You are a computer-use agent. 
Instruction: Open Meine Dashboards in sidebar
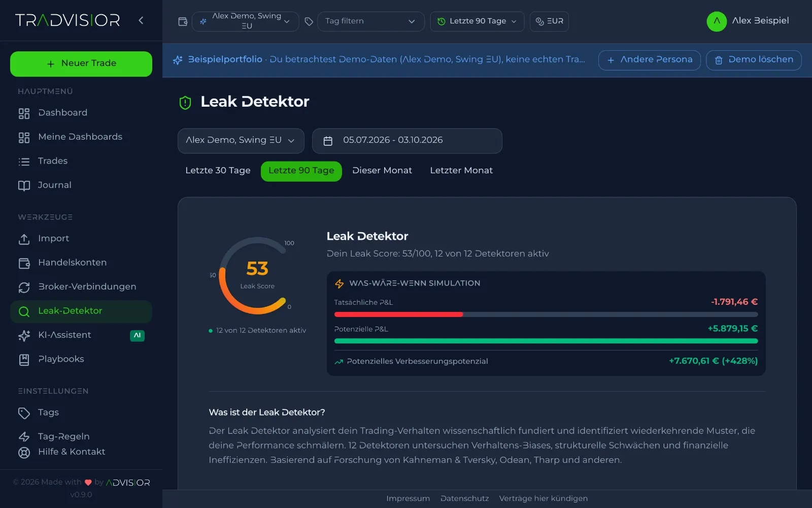click(x=81, y=137)
